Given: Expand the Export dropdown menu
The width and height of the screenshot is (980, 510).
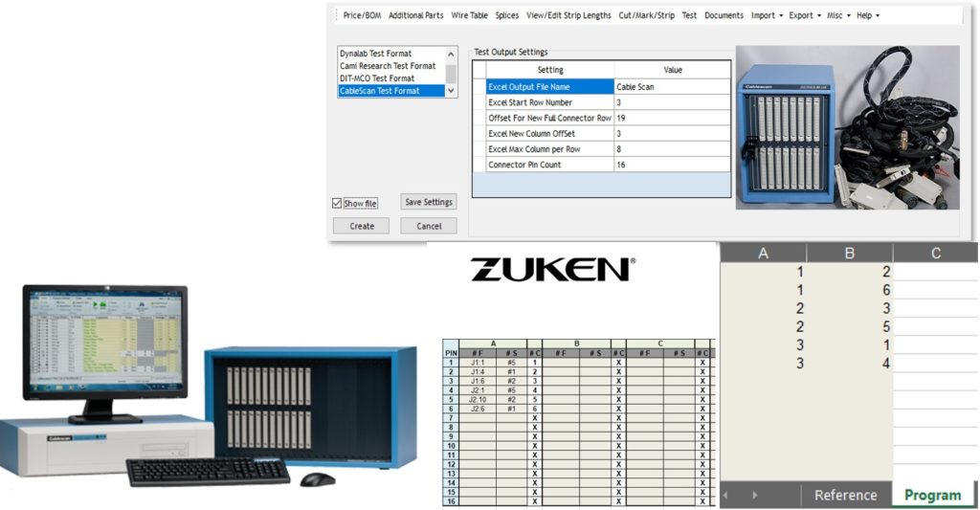Looking at the screenshot, I should [x=805, y=15].
